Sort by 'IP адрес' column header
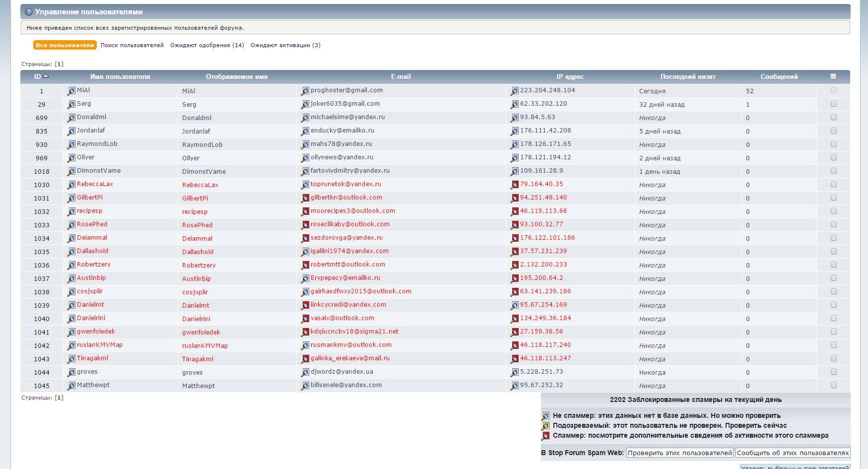 [570, 77]
